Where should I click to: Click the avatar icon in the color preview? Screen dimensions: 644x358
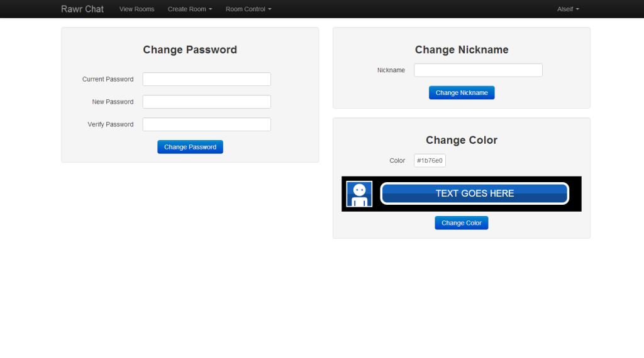tap(359, 194)
